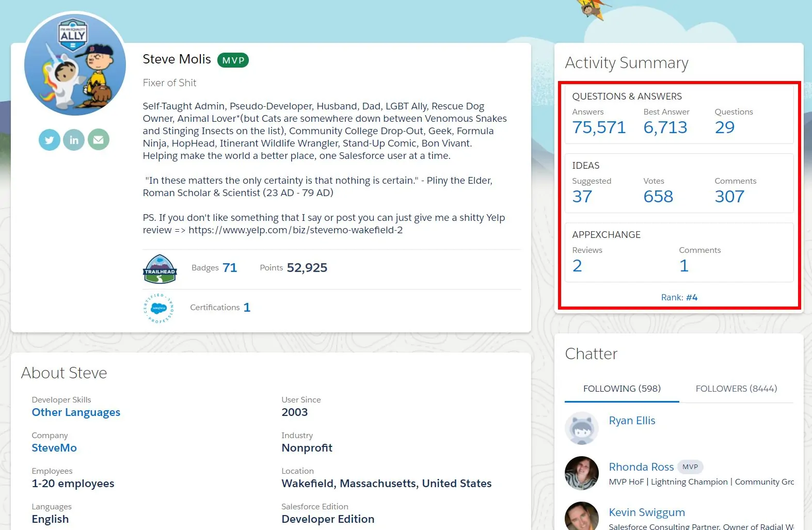Click the Questions count 29
This screenshot has width=812, height=530.
pos(725,127)
